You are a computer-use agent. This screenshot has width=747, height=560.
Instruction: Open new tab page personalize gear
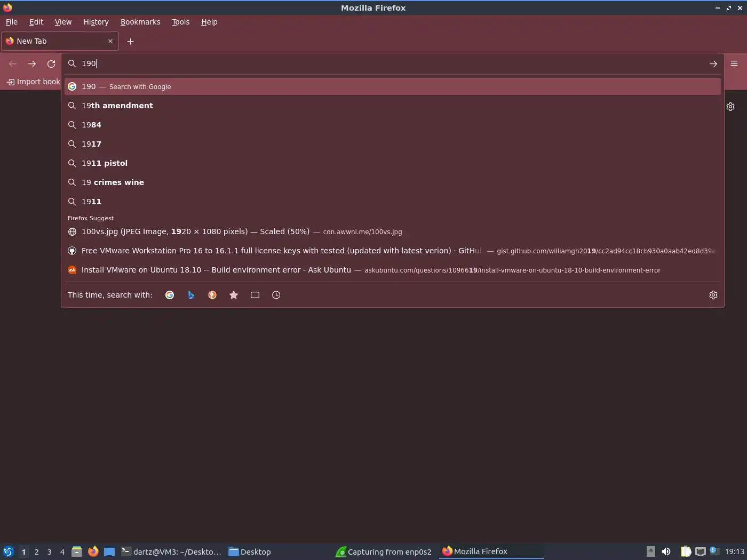730,107
